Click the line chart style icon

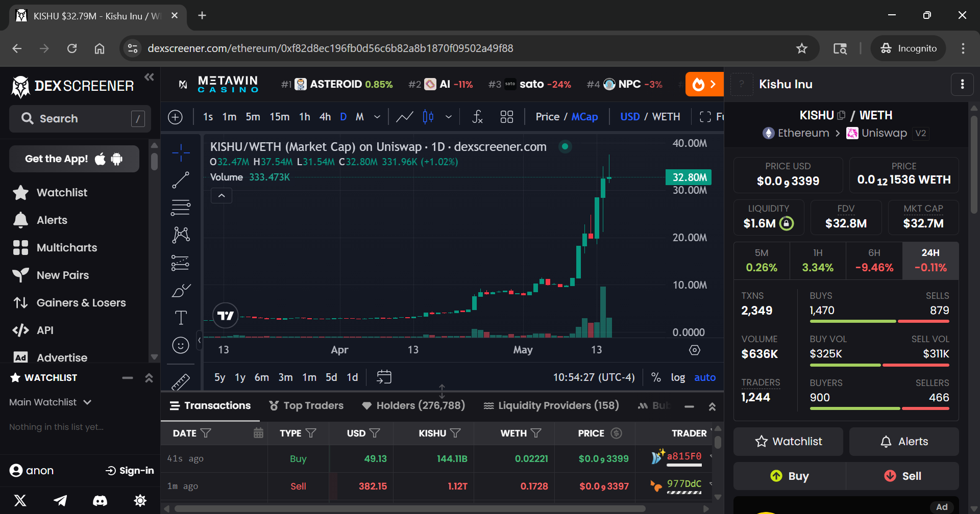[405, 117]
